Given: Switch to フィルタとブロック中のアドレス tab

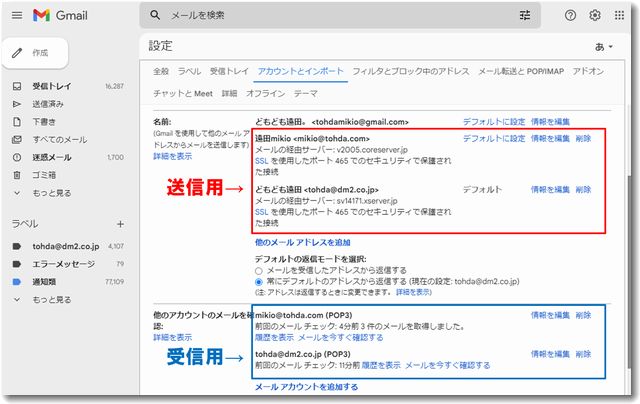Looking at the screenshot, I should (411, 71).
